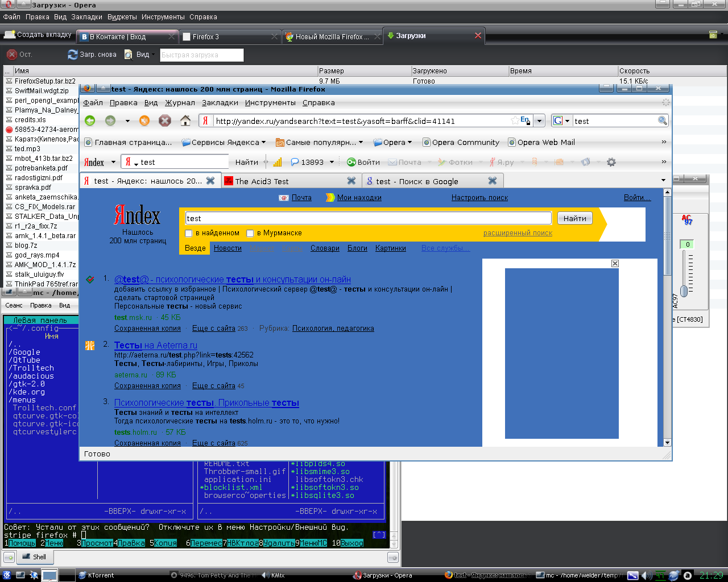This screenshot has height=582, width=728.
Task: Open Yandex toolbar settings gear
Action: point(611,162)
